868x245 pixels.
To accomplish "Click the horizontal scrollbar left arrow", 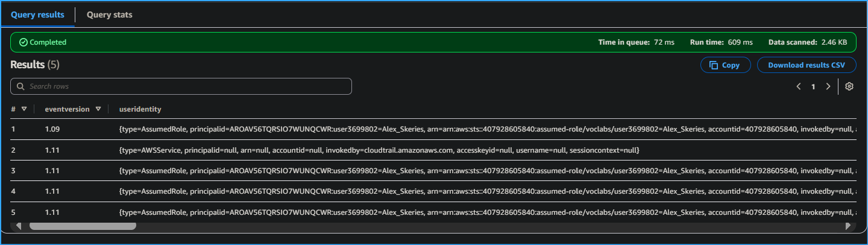I will point(18,226).
